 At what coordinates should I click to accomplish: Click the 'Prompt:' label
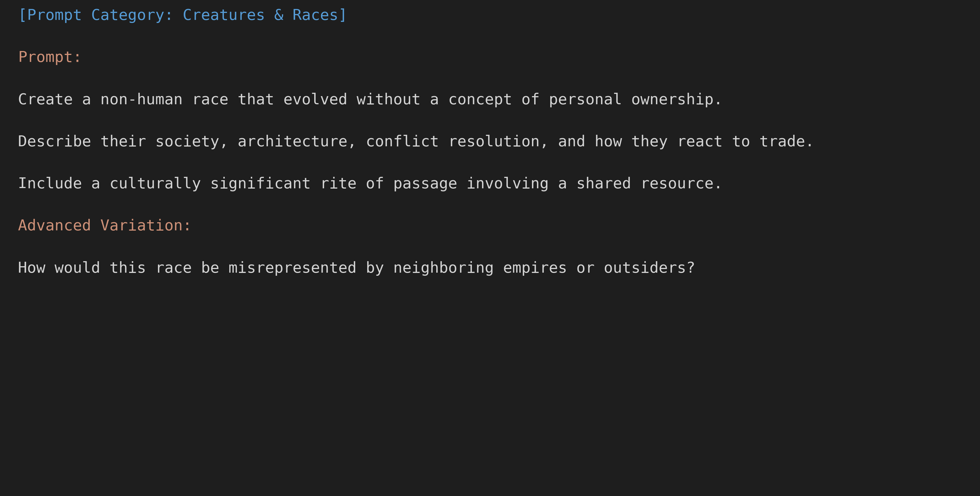pyautogui.click(x=50, y=57)
